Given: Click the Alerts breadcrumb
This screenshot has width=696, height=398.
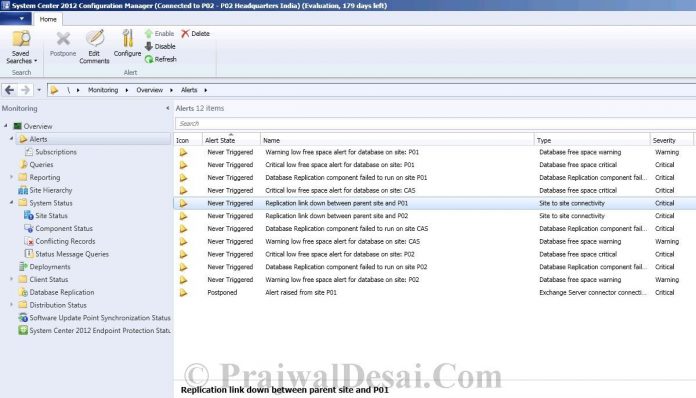Looking at the screenshot, I should click(189, 90).
